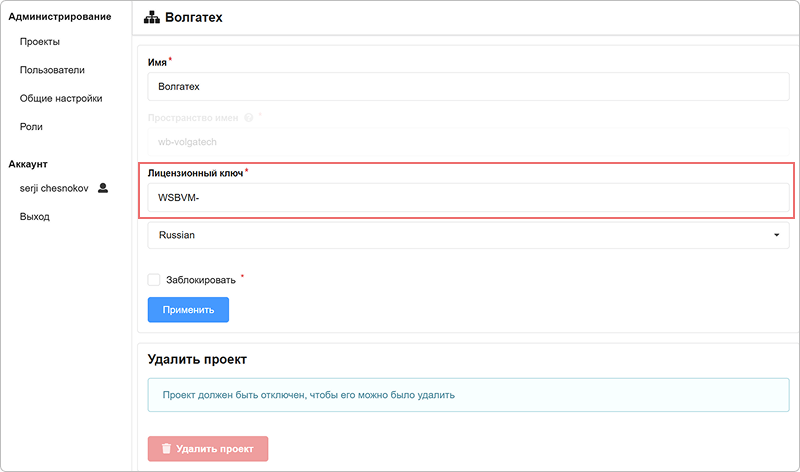Click the help question mark by Пространство имен
The width and height of the screenshot is (800, 472).
point(248,117)
